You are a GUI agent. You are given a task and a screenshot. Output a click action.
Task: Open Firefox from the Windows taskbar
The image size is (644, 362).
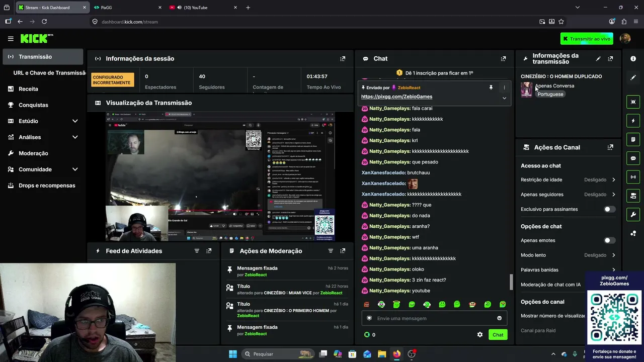tap(396, 354)
